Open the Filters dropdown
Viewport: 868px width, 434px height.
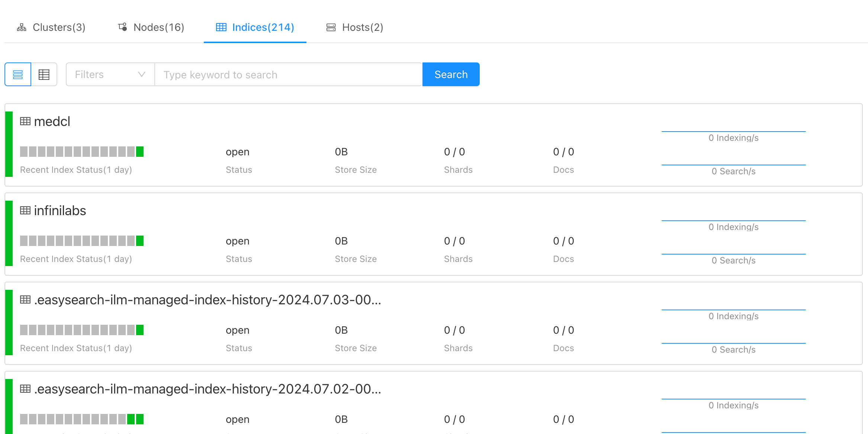(x=109, y=74)
